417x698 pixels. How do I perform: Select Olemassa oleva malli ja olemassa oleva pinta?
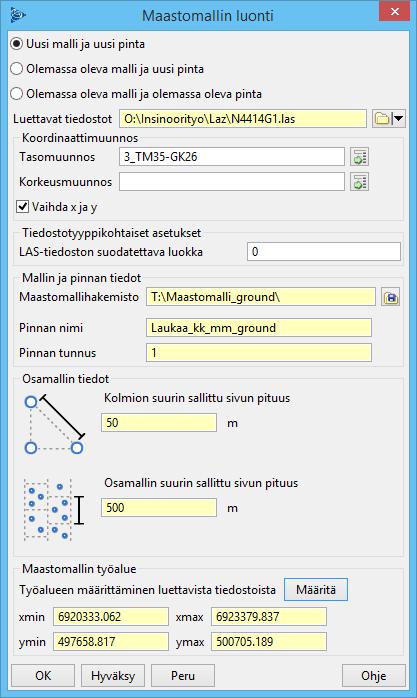[x=16, y=94]
